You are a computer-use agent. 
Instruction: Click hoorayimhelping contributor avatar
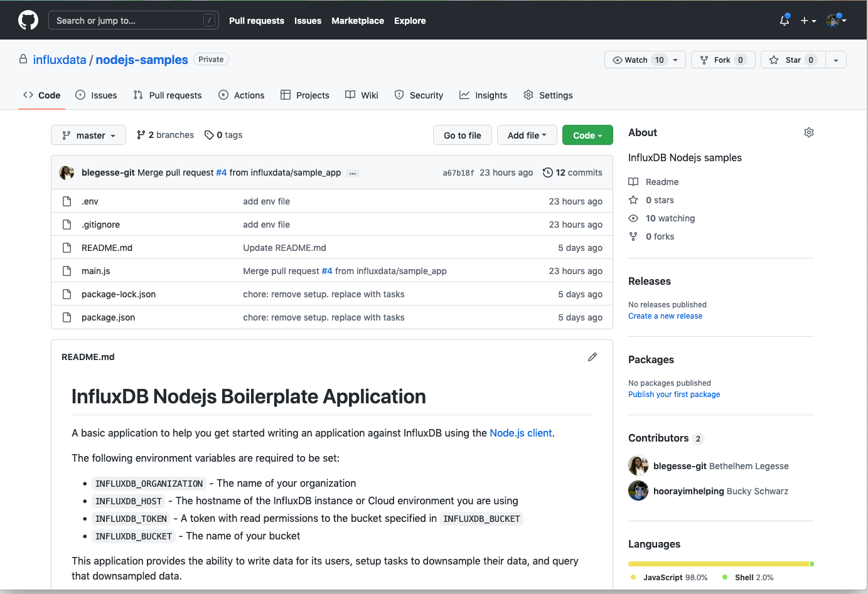[638, 491]
